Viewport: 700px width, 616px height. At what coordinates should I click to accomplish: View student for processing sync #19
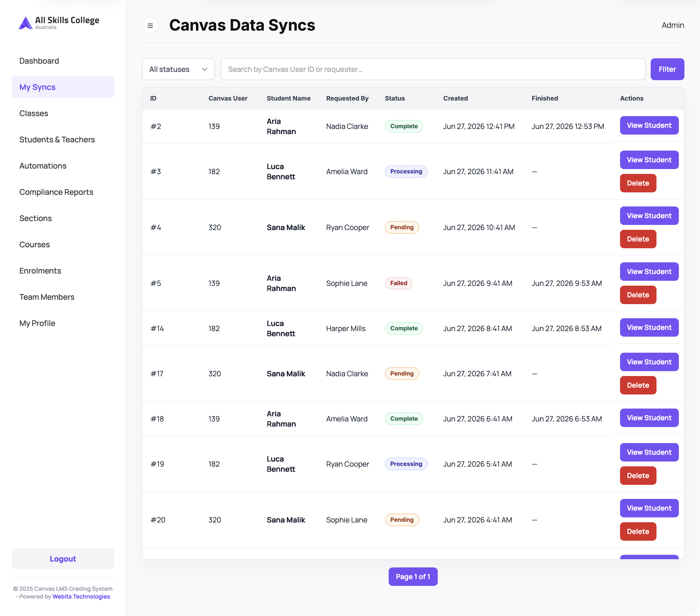click(x=649, y=453)
